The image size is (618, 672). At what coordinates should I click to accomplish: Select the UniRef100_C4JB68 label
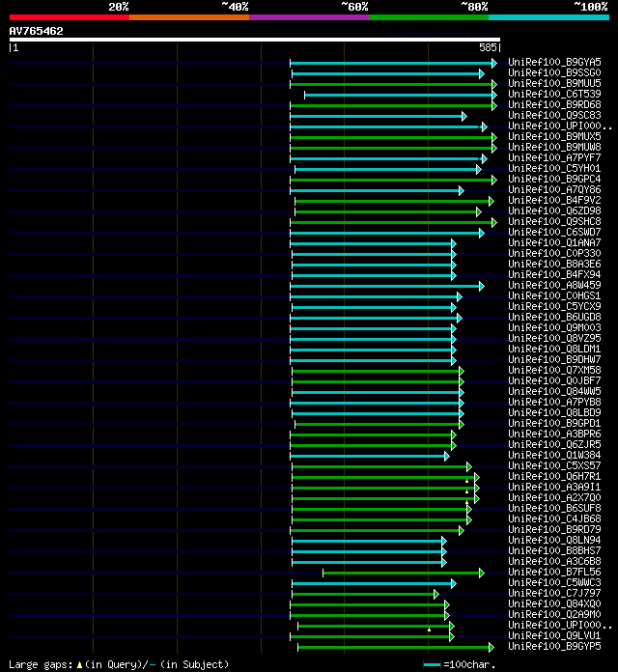[x=554, y=519]
